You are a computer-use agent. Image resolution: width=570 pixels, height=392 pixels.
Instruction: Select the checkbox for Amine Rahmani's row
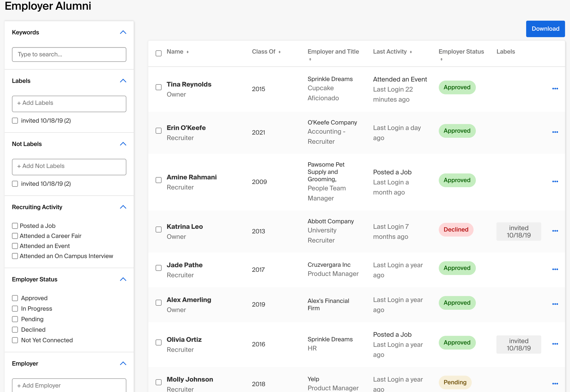tap(159, 180)
